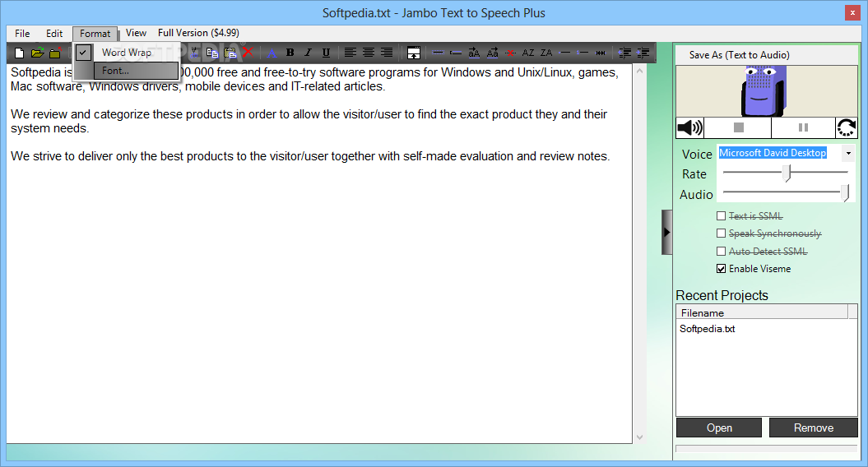
Task: Decrease indent with the left-arrow icon
Action: coord(624,53)
